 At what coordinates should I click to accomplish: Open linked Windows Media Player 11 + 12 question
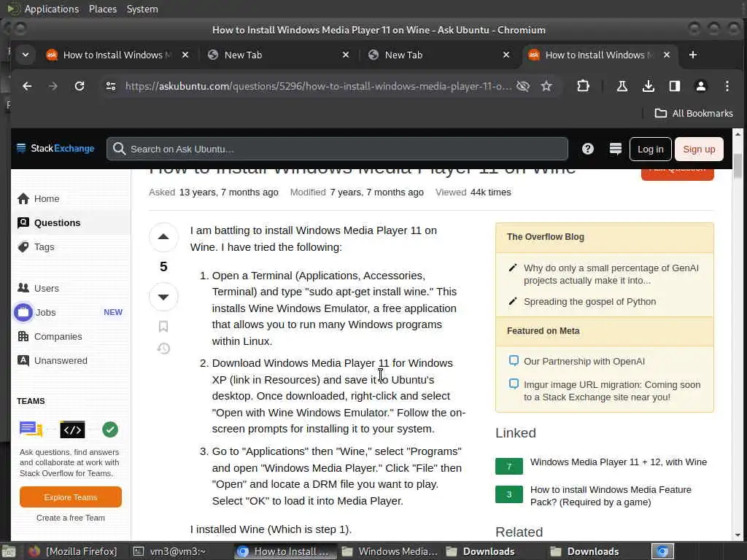tap(619, 462)
